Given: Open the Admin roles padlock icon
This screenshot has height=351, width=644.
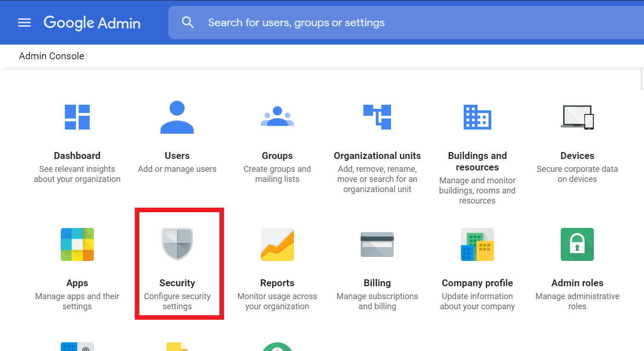Looking at the screenshot, I should tap(577, 244).
